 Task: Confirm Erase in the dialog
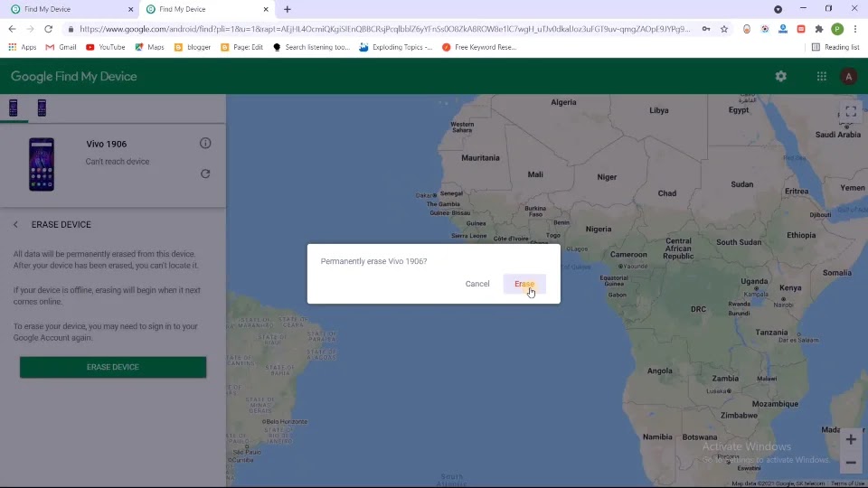tap(524, 284)
